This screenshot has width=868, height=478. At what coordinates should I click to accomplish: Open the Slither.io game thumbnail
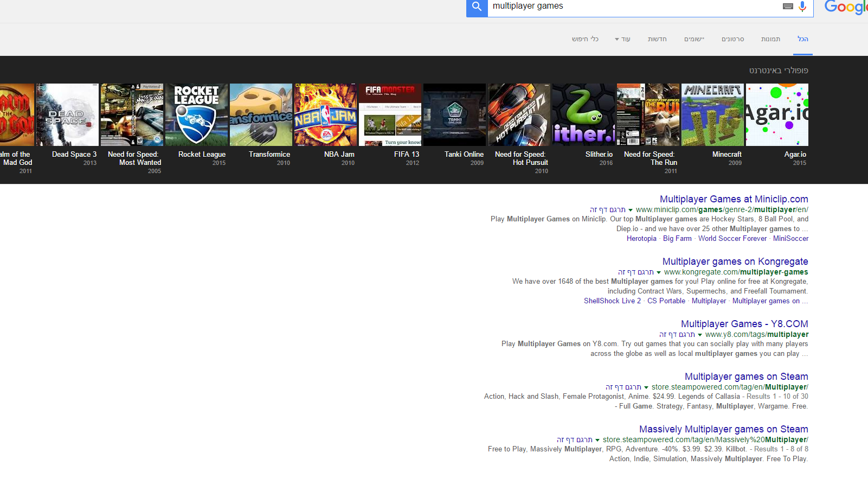coord(583,114)
